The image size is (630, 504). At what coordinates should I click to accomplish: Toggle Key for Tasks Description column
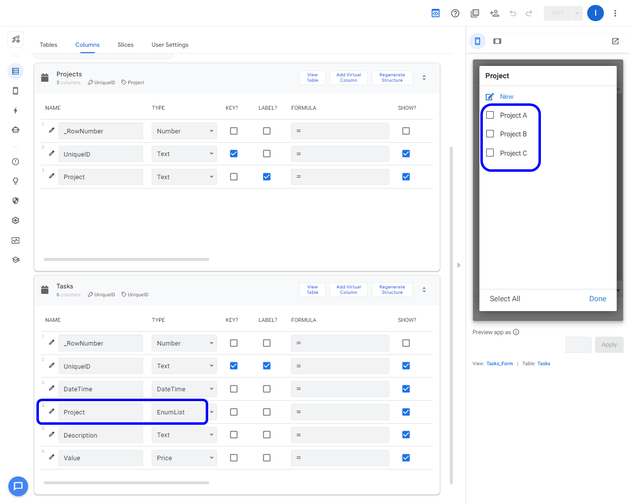coord(233,434)
